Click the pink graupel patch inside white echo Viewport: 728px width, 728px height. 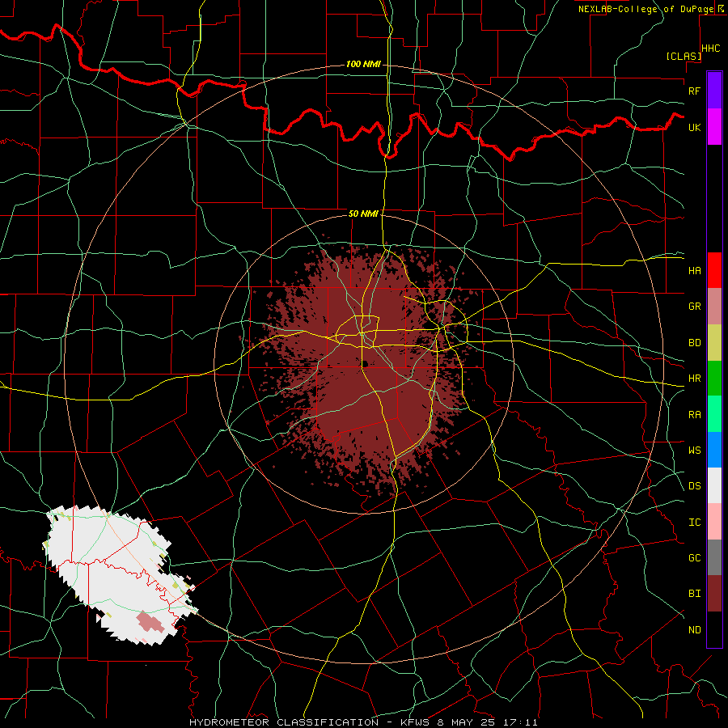tap(150, 622)
